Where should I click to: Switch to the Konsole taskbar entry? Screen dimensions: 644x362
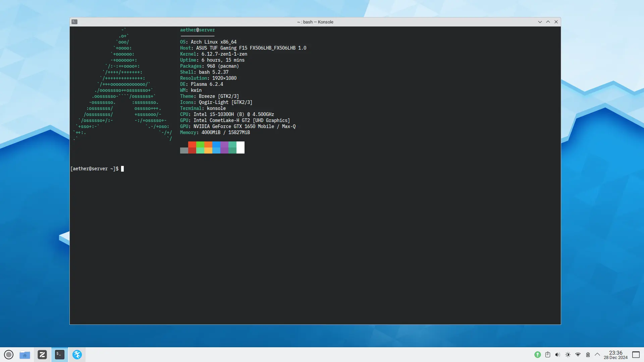(x=60, y=355)
